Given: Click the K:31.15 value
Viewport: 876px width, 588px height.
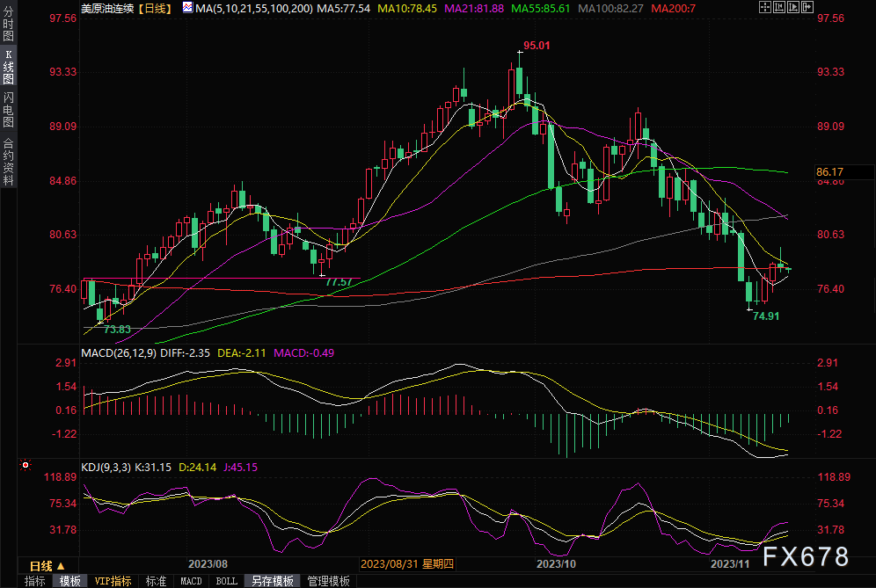Looking at the screenshot, I should 154,468.
